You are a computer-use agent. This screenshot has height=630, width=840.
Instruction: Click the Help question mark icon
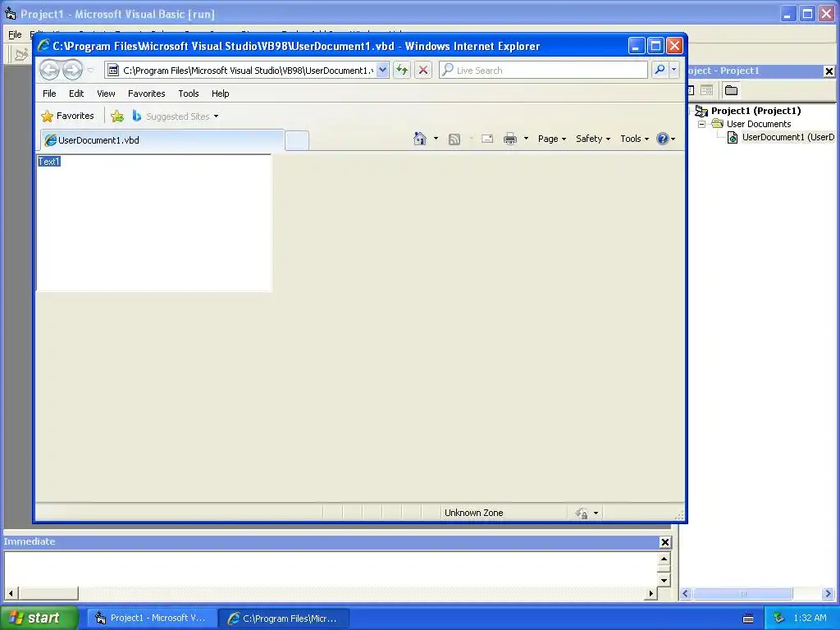pyautogui.click(x=663, y=139)
